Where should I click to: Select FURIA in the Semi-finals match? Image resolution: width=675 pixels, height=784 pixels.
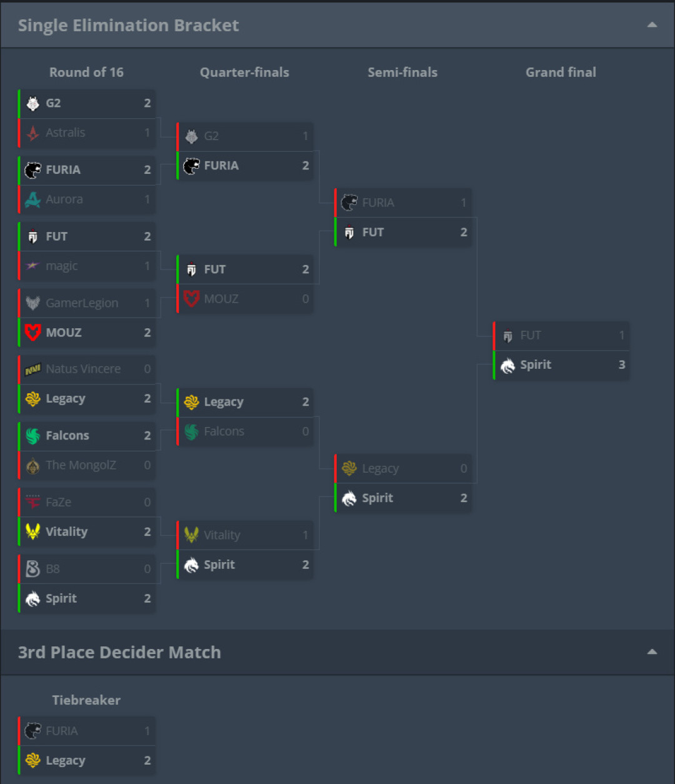tap(403, 203)
